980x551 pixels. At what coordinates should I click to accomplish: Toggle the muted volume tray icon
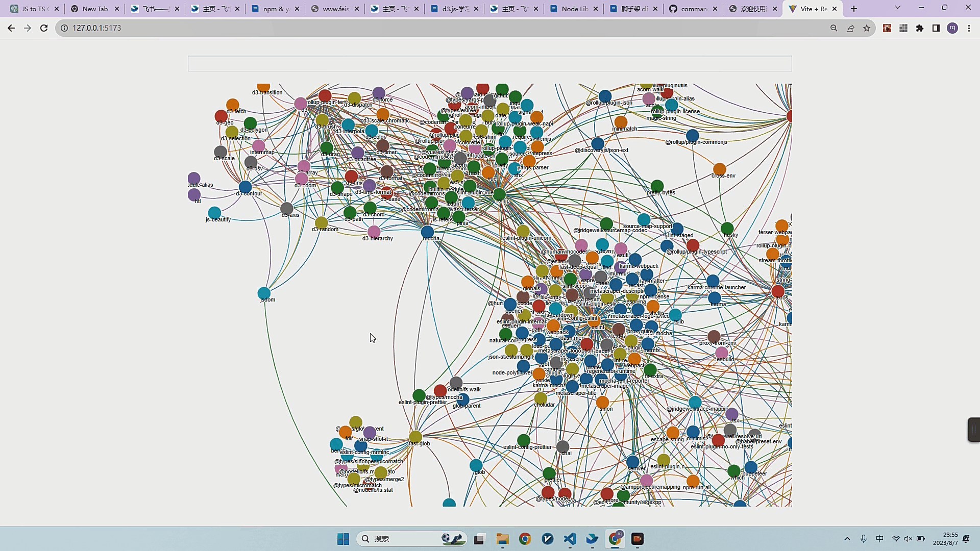pos(908,539)
